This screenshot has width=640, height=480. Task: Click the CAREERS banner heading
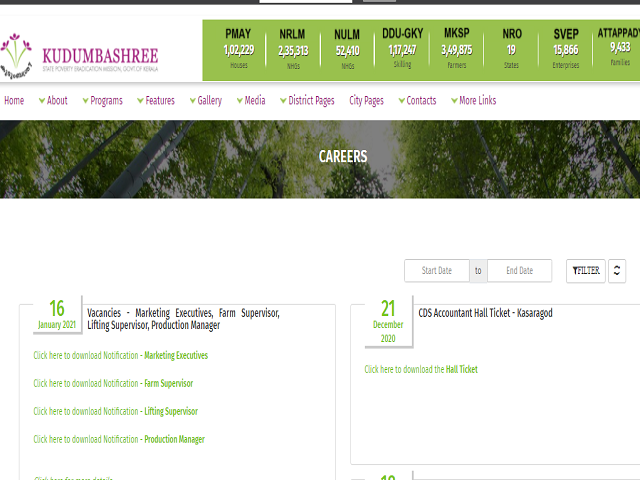click(x=343, y=157)
